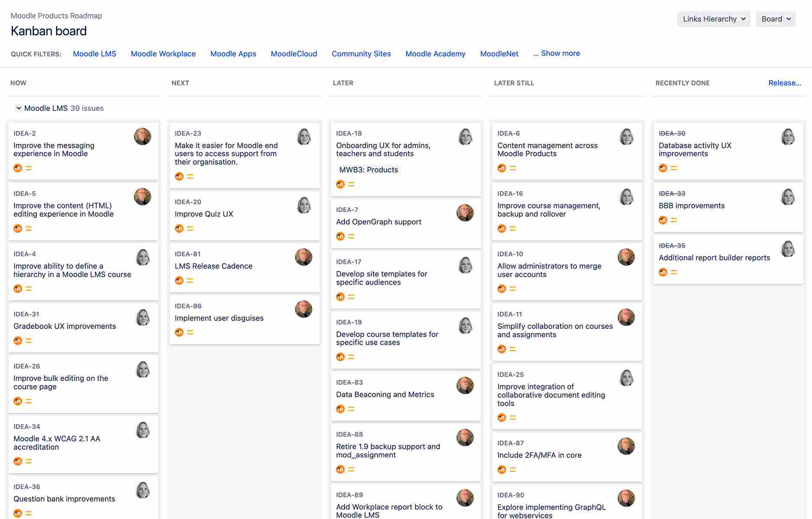Screen dimensions: 812x519
Task: Click the assignee avatar on IDEA-10 card
Action: pos(626,257)
